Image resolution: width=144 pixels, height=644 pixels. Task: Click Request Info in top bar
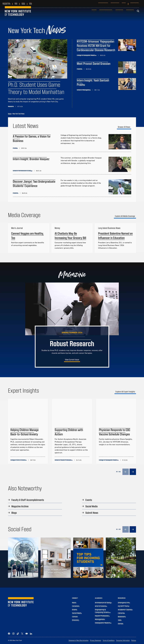pos(6,4)
